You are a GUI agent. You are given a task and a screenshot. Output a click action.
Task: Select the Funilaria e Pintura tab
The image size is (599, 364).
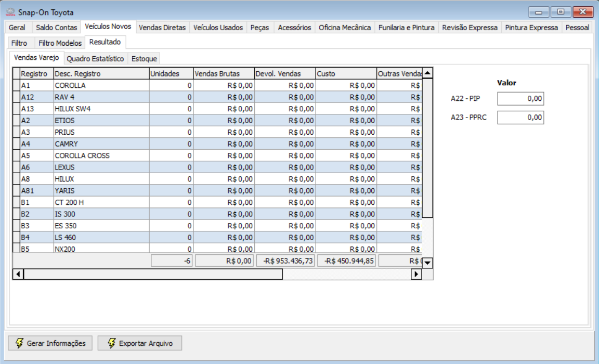pyautogui.click(x=407, y=28)
